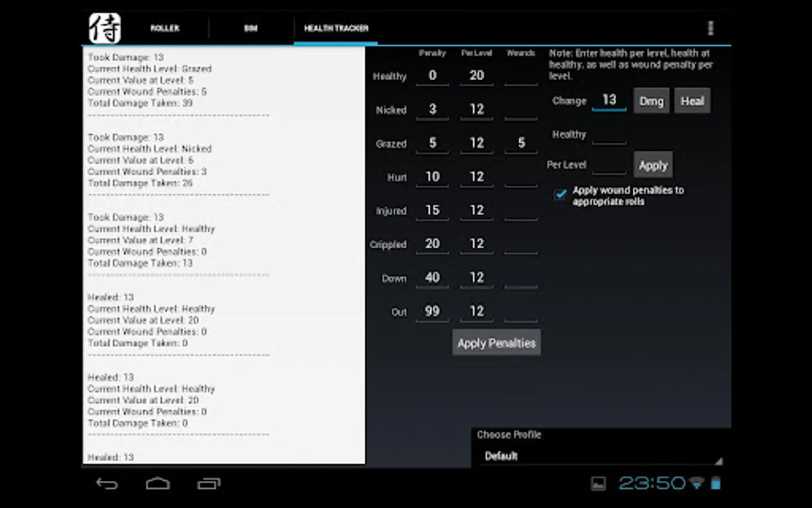Edit the Down wounds field
812x508 pixels.
tap(521, 278)
